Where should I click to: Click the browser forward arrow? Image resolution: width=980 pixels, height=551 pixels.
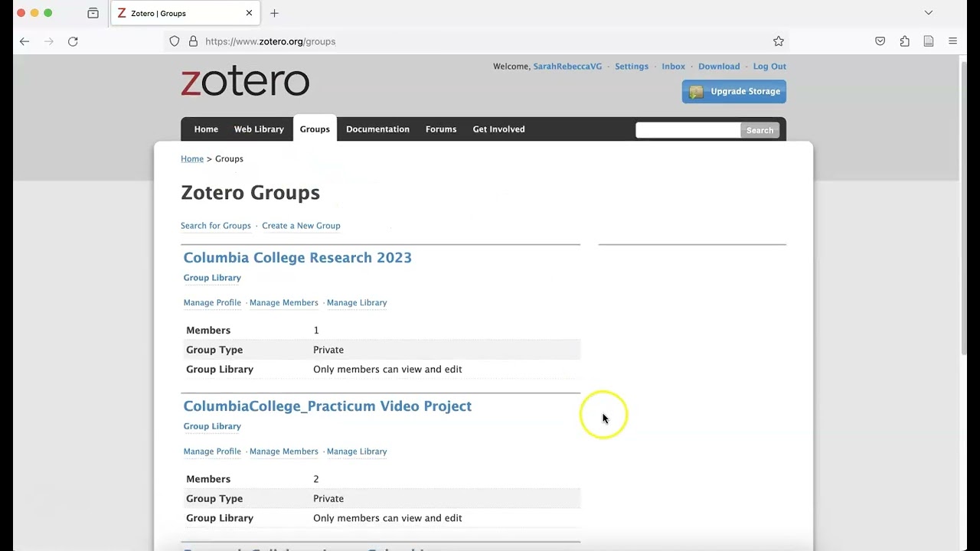click(x=49, y=41)
